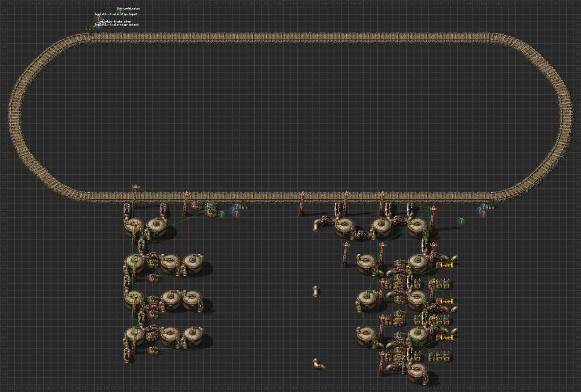Click the top straight rail section

(x=291, y=38)
